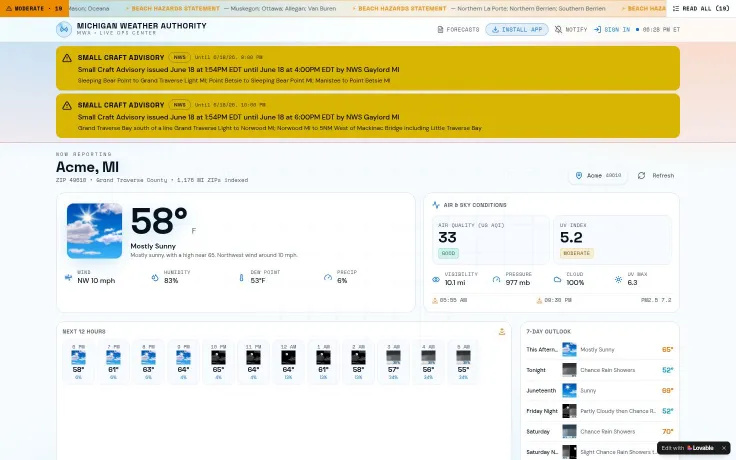Toggle the Notify bell icon
This screenshot has height=460, width=736.
[x=558, y=30]
